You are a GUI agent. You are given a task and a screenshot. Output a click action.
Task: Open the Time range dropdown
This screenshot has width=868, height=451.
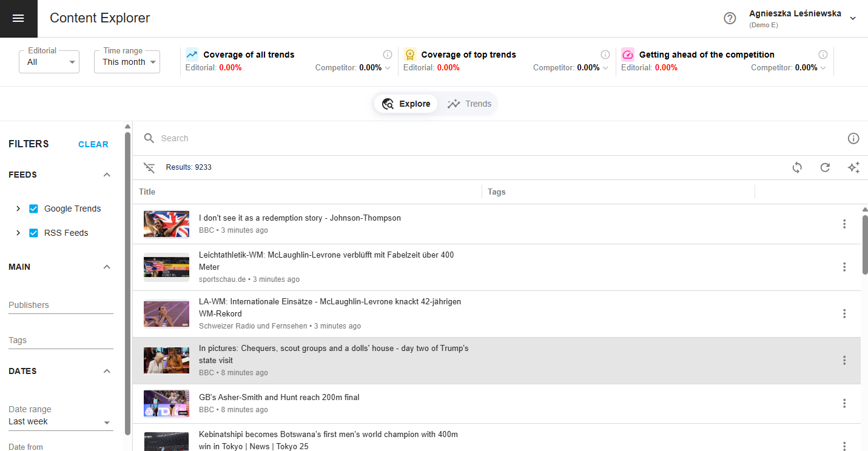click(x=127, y=62)
